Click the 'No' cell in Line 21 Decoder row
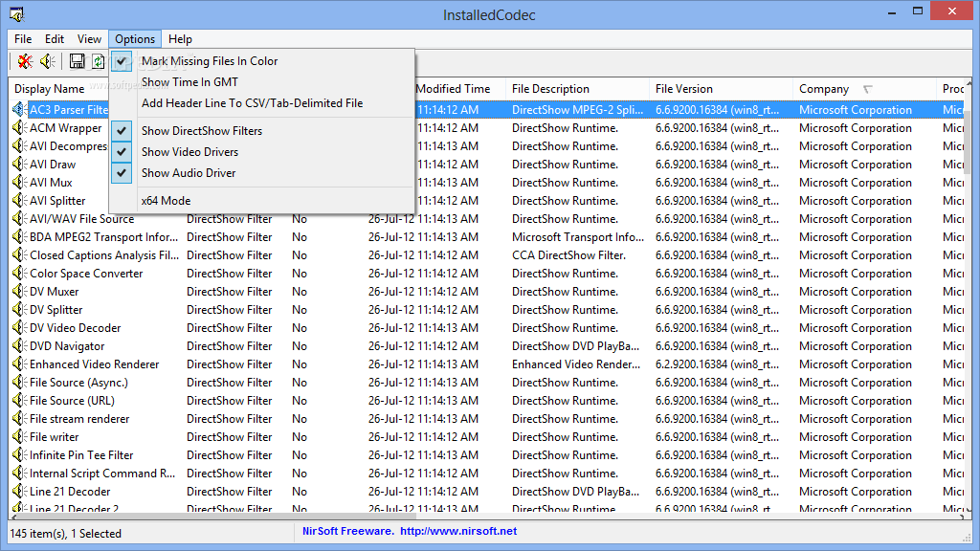Viewport: 980px width, 551px height. coord(300,491)
